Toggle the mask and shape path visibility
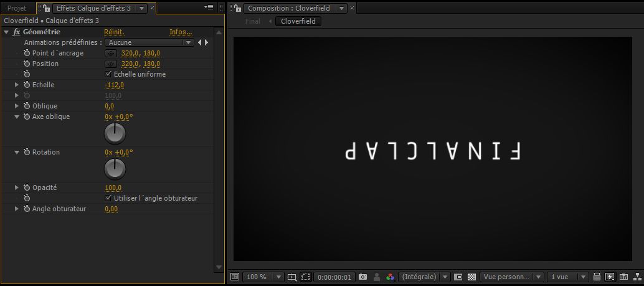 tap(306, 277)
